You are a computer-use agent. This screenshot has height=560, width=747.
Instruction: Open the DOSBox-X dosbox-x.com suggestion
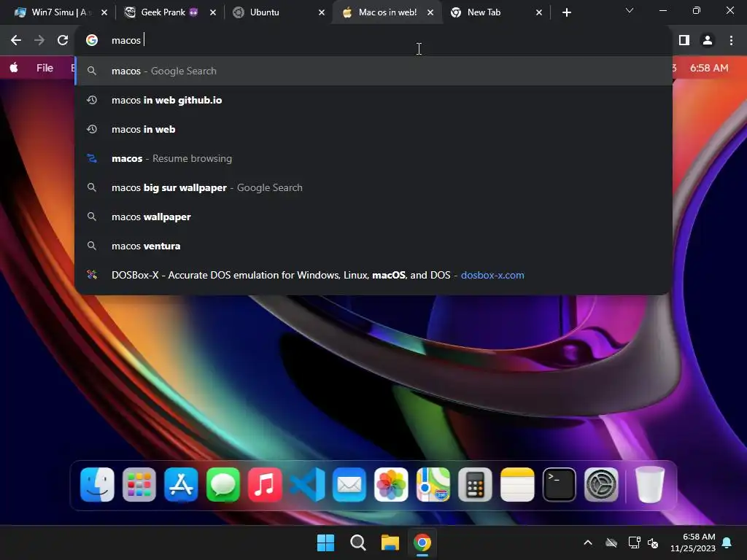click(x=373, y=275)
